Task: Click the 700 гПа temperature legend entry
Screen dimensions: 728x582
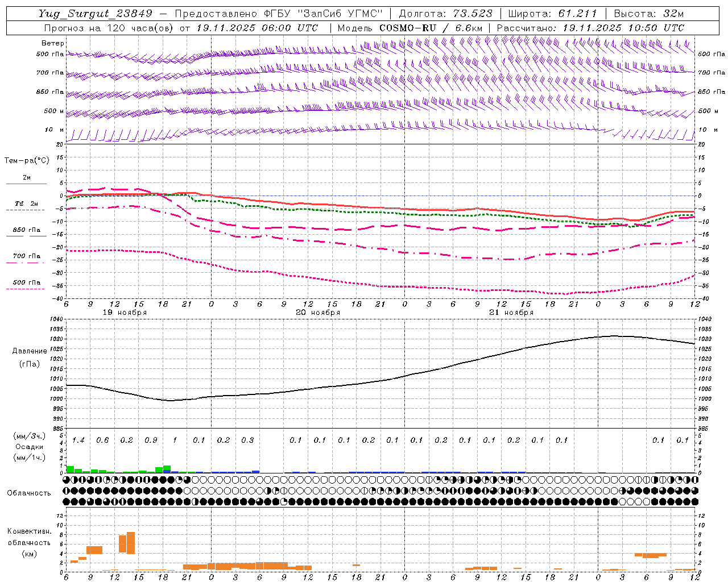Action: [x=27, y=256]
